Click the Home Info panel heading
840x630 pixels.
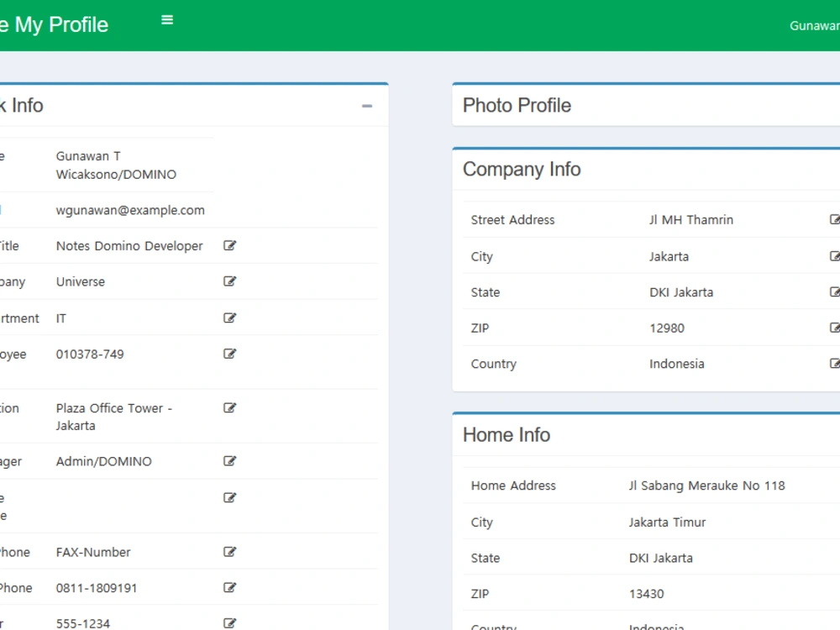[x=507, y=435]
